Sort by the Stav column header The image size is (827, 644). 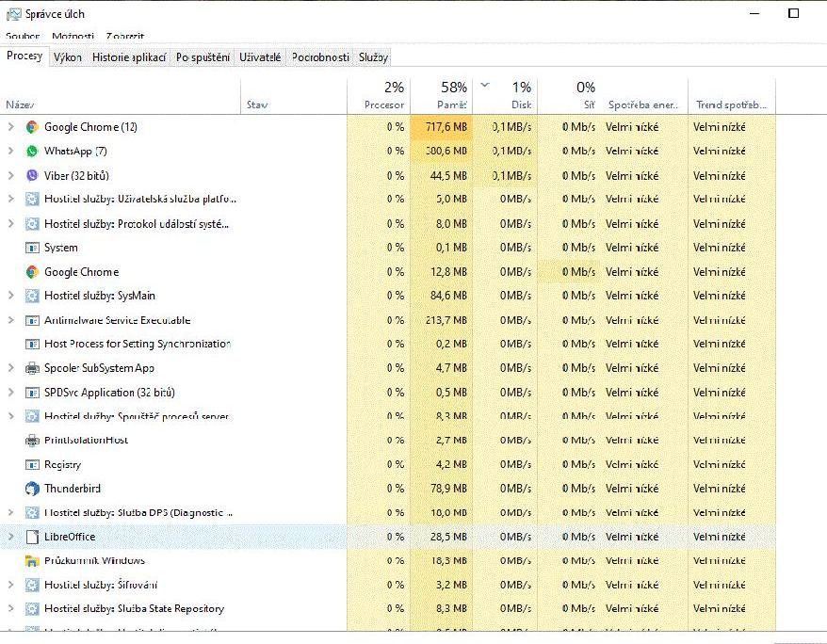(294, 96)
